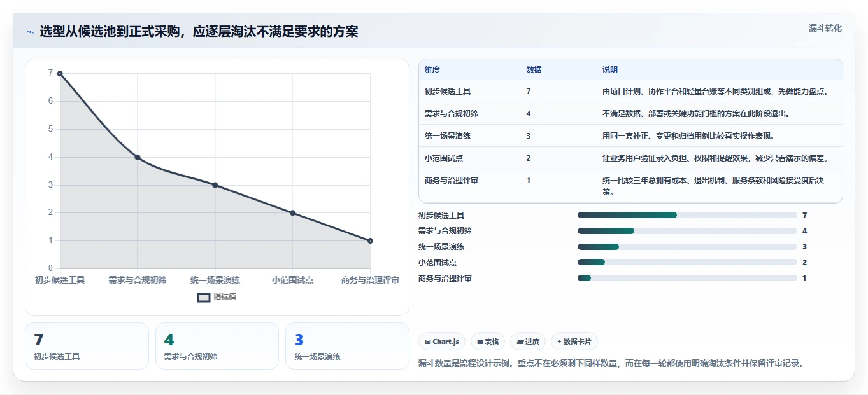The width and height of the screenshot is (868, 395).
Task: Click 小范围试点 cell in the table
Action: click(444, 158)
